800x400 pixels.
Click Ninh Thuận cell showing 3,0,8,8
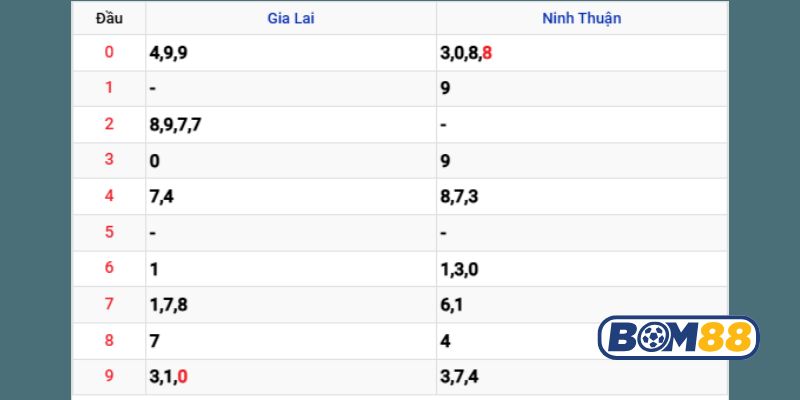(x=465, y=53)
